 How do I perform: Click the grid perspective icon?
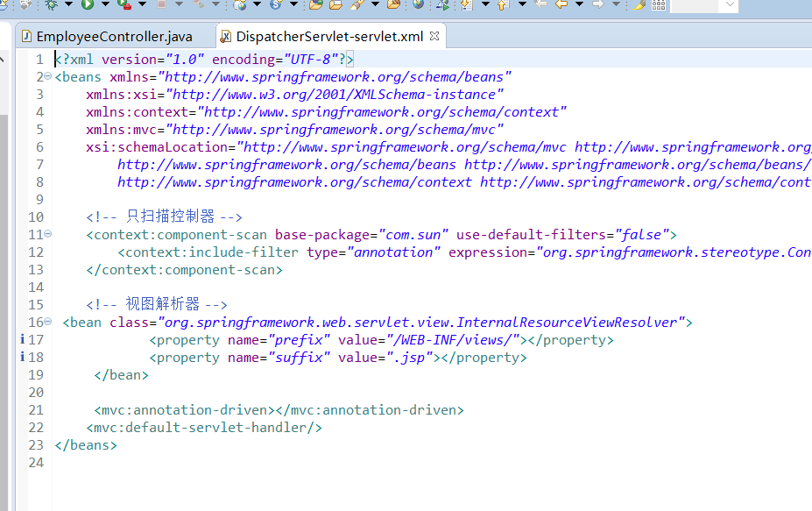coord(659,4)
